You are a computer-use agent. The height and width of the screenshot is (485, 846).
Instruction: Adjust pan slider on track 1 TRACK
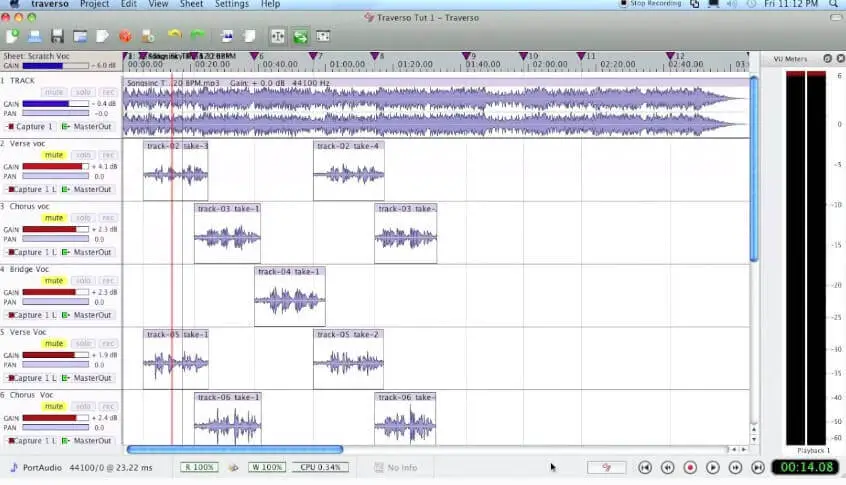[56, 113]
